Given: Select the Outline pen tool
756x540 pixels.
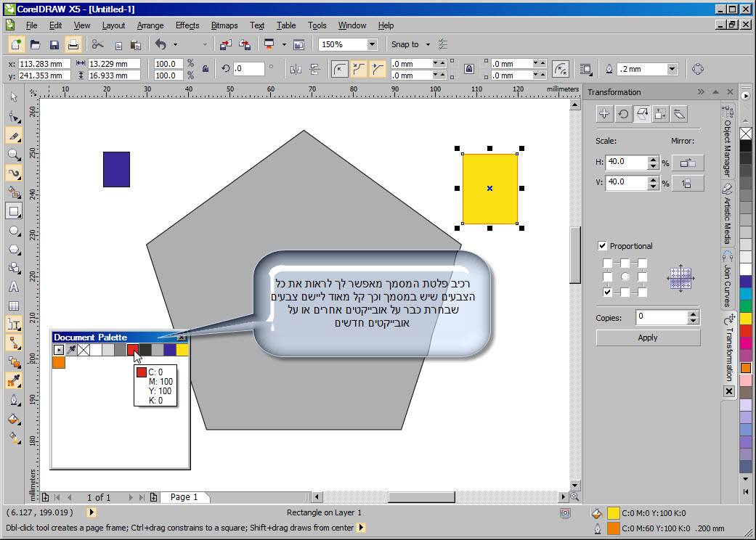Looking at the screenshot, I should pos(14,401).
